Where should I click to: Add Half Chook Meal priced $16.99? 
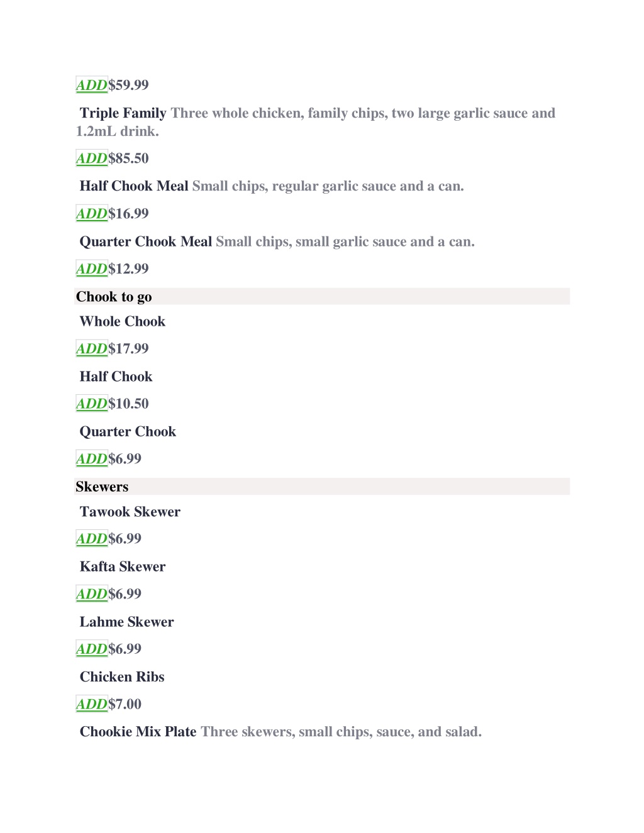pos(92,214)
